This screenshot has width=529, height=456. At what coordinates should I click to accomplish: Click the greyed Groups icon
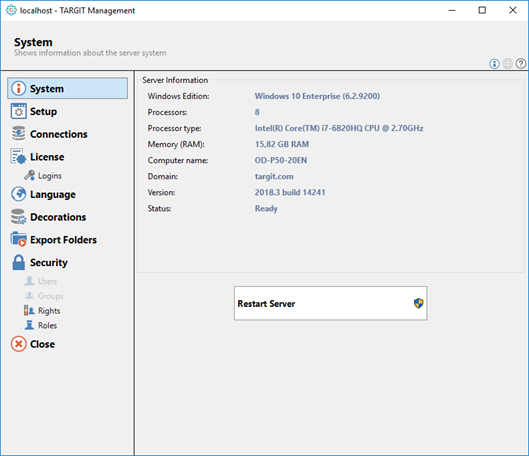click(29, 296)
